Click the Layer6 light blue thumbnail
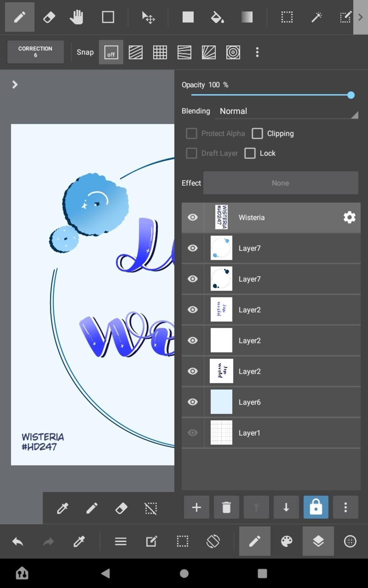 (221, 402)
